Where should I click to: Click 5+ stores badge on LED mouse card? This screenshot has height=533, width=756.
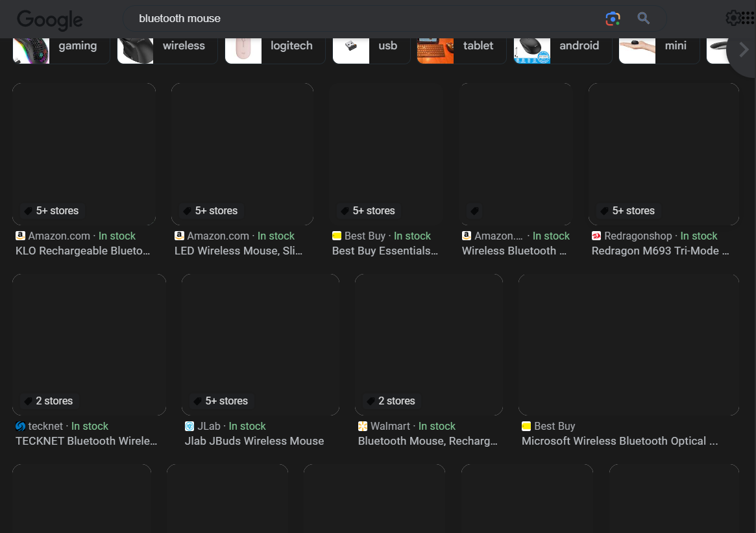tap(210, 211)
